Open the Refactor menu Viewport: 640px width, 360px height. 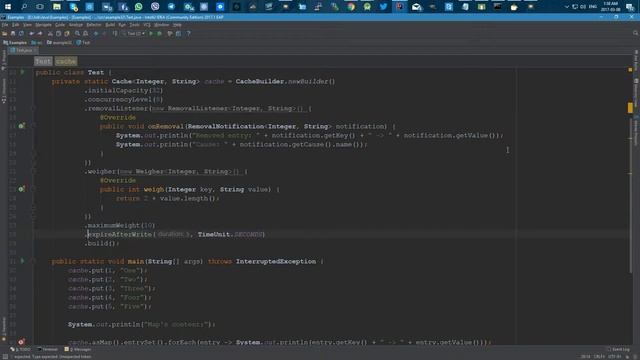click(94, 25)
